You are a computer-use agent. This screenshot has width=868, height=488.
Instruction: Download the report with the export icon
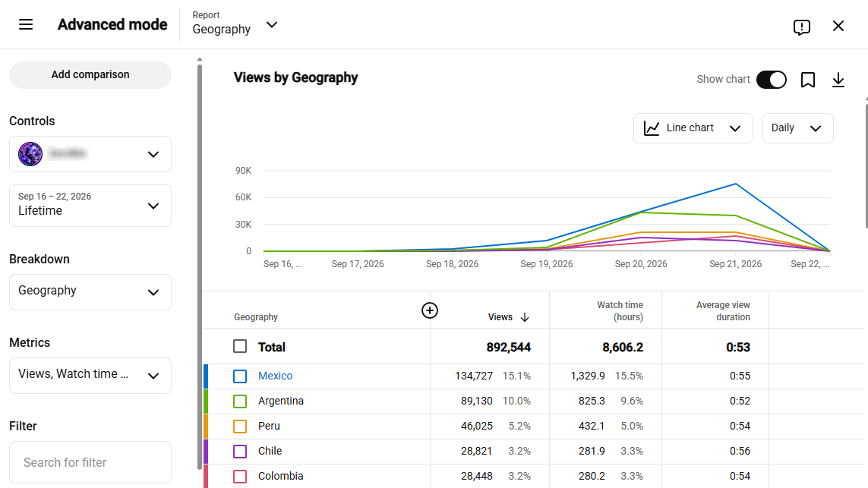click(x=838, y=80)
